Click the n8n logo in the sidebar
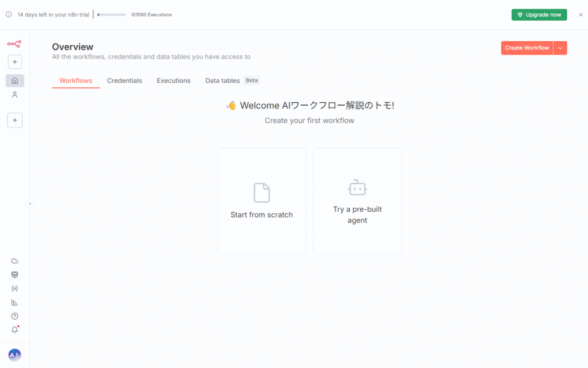Viewport: 588px width, 368px height. pos(14,44)
